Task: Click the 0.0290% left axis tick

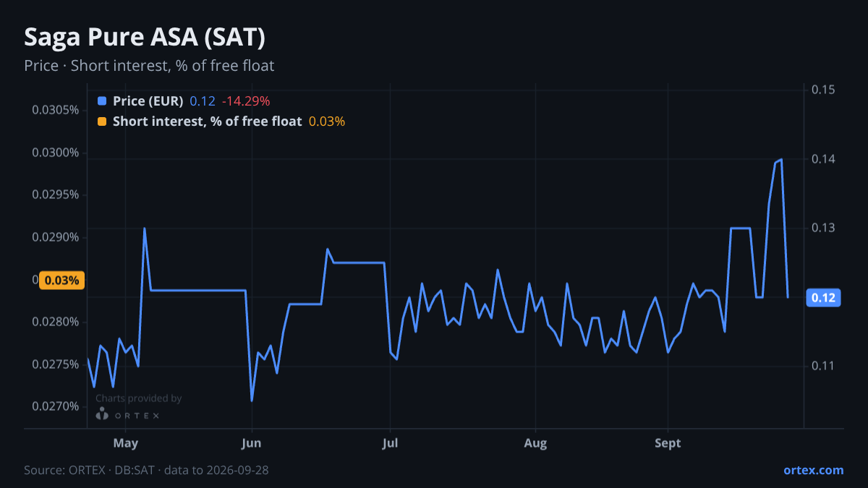Action: pyautogui.click(x=56, y=237)
